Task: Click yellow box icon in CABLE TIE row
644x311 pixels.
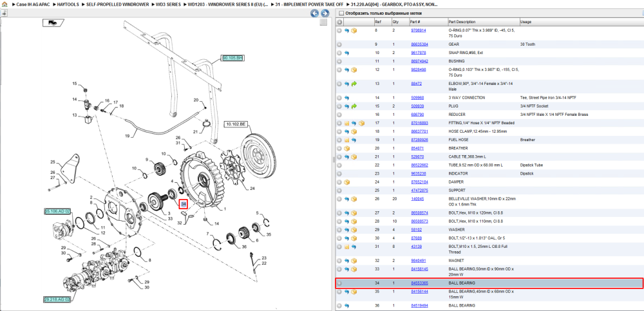Action: click(x=354, y=157)
